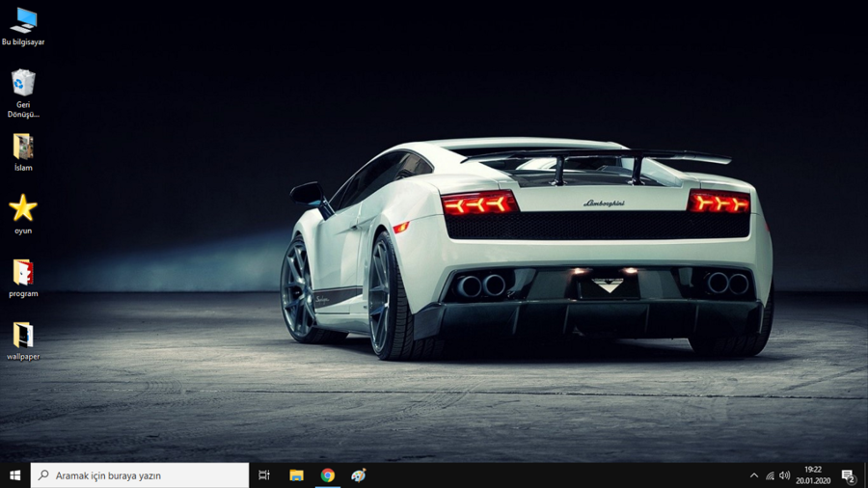
Task: Select the wallpaper folder icon
Action: [23, 335]
